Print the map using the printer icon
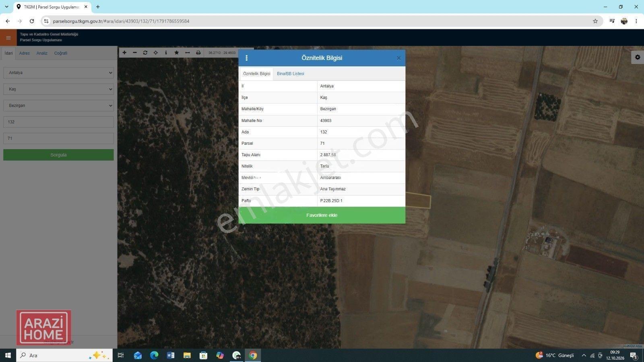 tap(198, 53)
